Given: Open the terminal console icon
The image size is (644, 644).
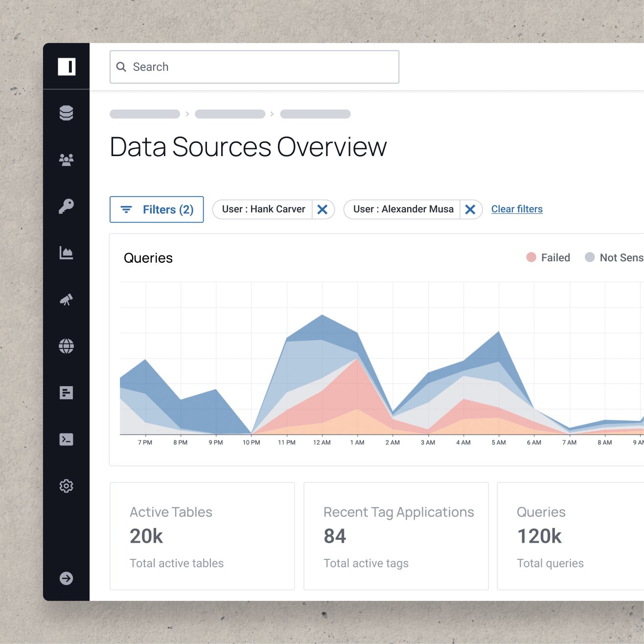Looking at the screenshot, I should click(x=67, y=439).
